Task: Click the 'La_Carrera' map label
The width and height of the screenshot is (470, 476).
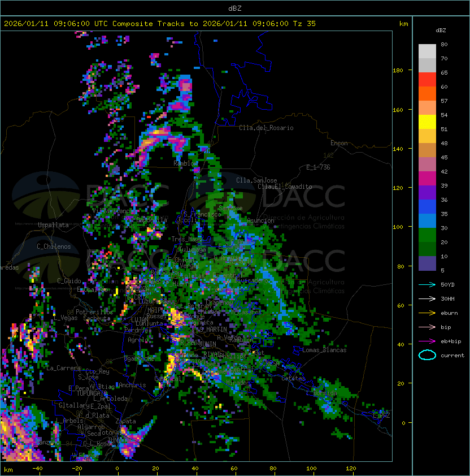Action: (63, 368)
